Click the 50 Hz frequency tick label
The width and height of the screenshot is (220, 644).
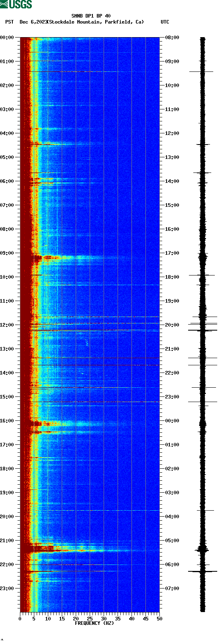click(x=159, y=619)
